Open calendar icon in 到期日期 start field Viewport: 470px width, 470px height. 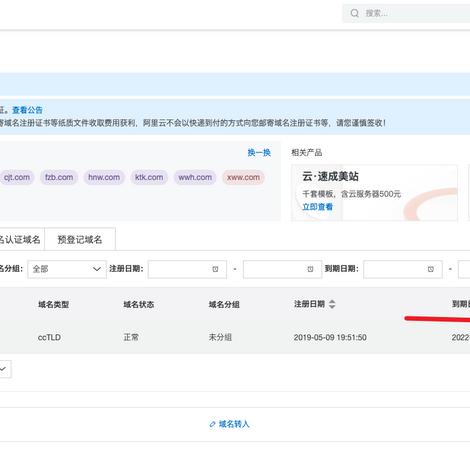tap(431, 269)
